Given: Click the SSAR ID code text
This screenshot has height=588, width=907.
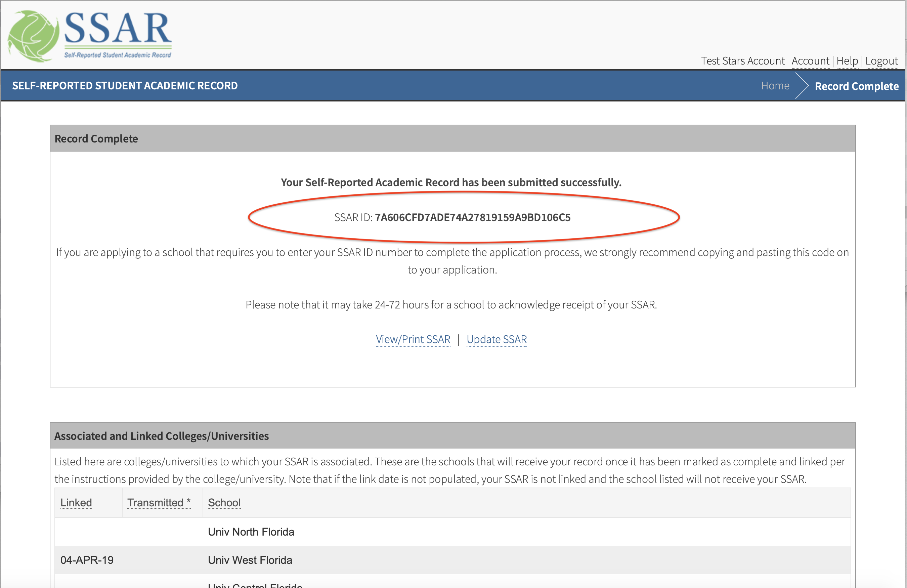Looking at the screenshot, I should 472,217.
